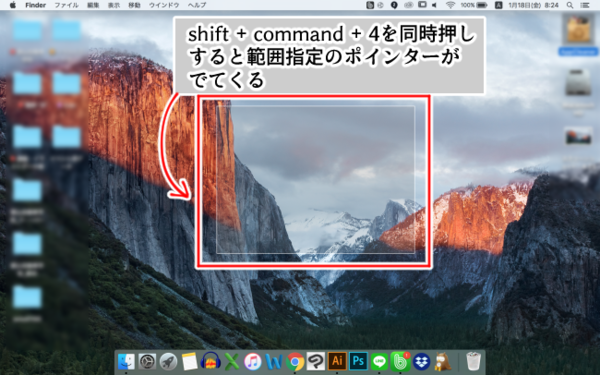Open Dropbox icon in Dock
Image resolution: width=600 pixels, height=375 pixels.
422,361
